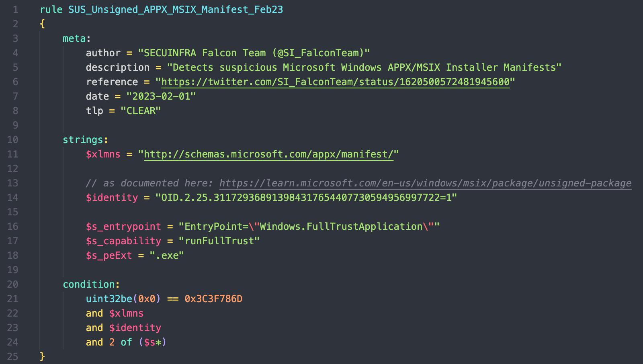643x364 pixels.
Task: Click the OID.2.25 identity string value
Action: tap(306, 198)
